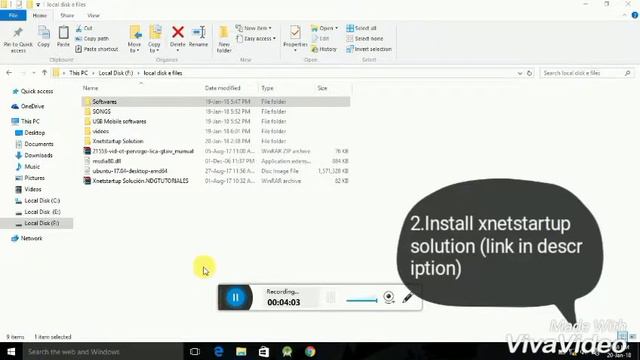Open the Easy access dropdown
Viewport: 640px width, 360px height.
coord(256,38)
